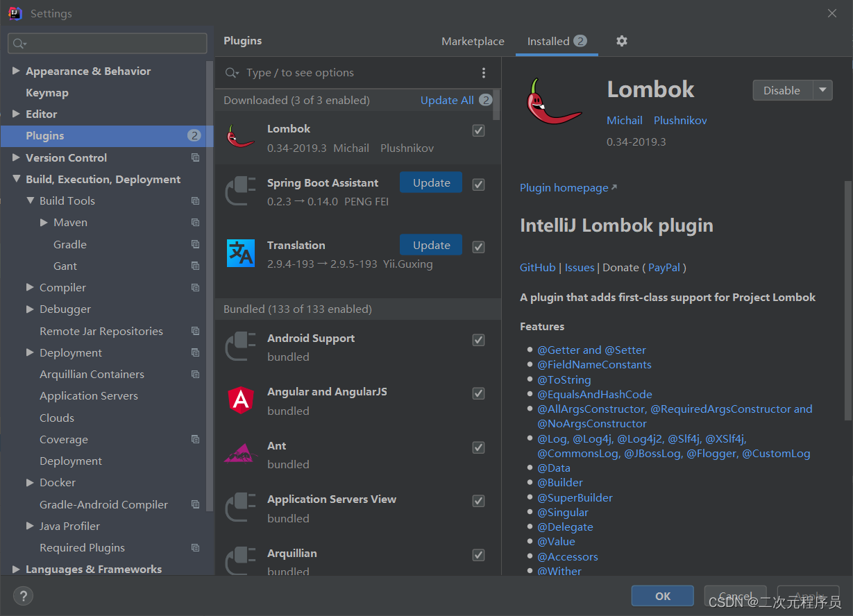Toggle the Translation plugin checkbox

pyautogui.click(x=478, y=247)
